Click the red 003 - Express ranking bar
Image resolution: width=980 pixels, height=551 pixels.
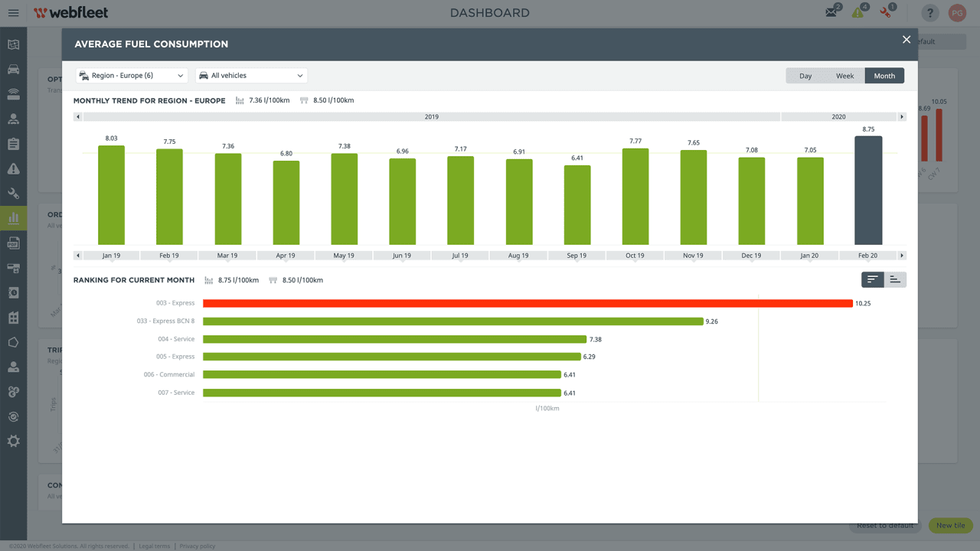tap(528, 304)
